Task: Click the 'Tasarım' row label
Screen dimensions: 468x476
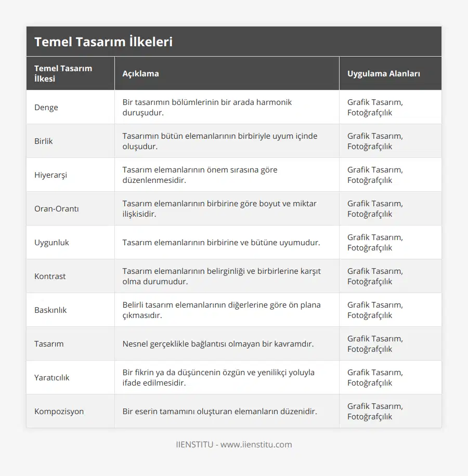Action: (x=49, y=344)
